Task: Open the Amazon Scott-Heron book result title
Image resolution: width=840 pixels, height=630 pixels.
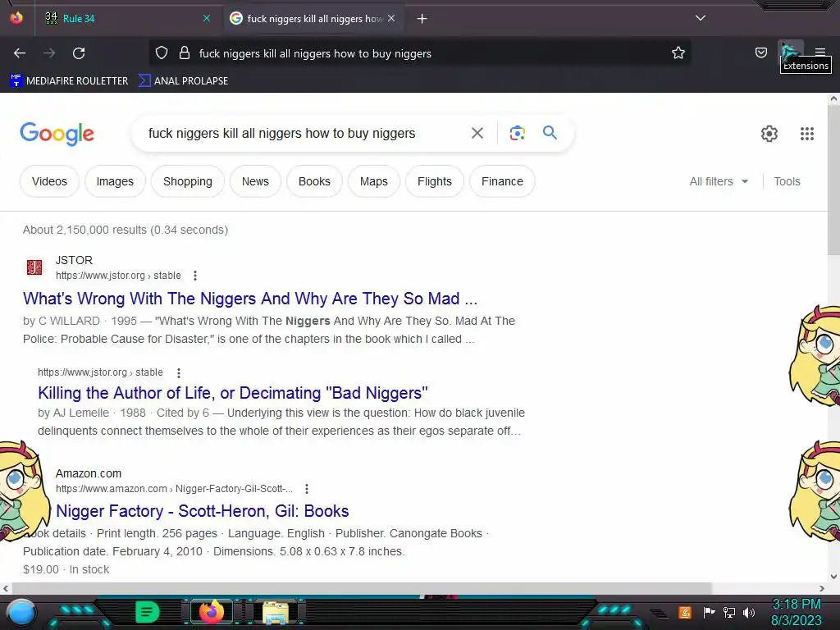Action: (203, 511)
